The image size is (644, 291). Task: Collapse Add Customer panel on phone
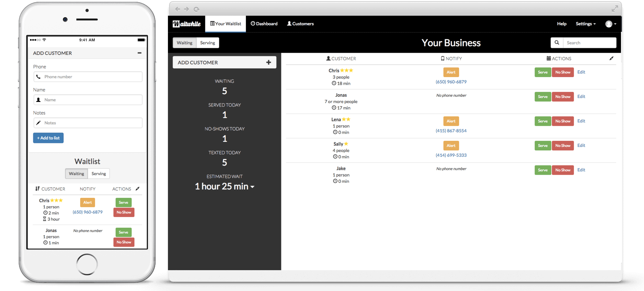coord(139,53)
